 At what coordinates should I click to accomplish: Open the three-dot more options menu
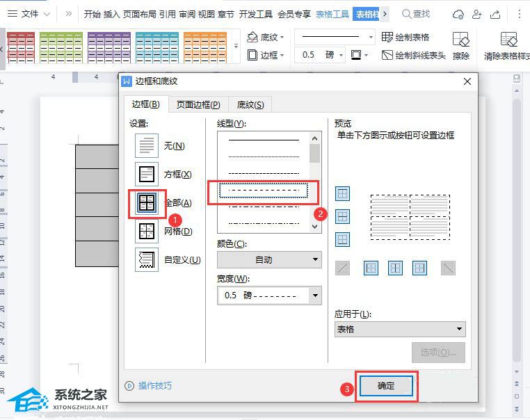pos(519,14)
